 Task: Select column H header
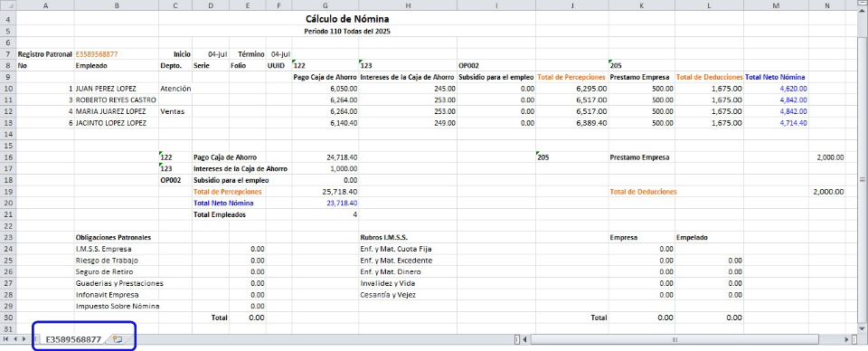[x=408, y=5]
